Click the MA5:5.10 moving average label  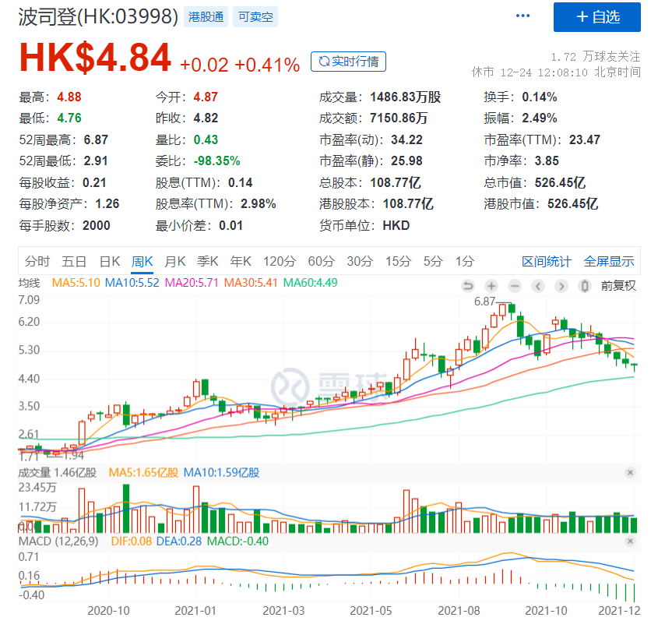click(x=76, y=283)
